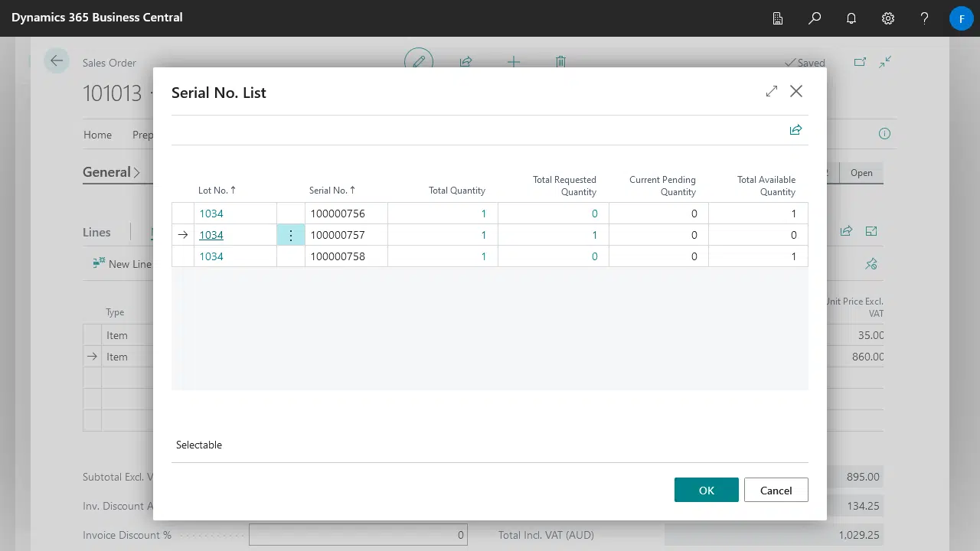The image size is (980, 551).
Task: Select the row with serial 100000758
Action: (x=183, y=256)
